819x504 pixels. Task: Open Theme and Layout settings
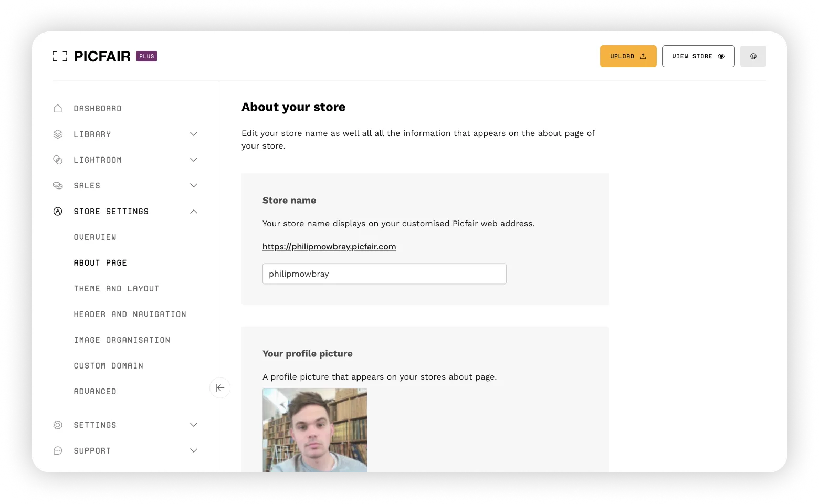point(117,289)
